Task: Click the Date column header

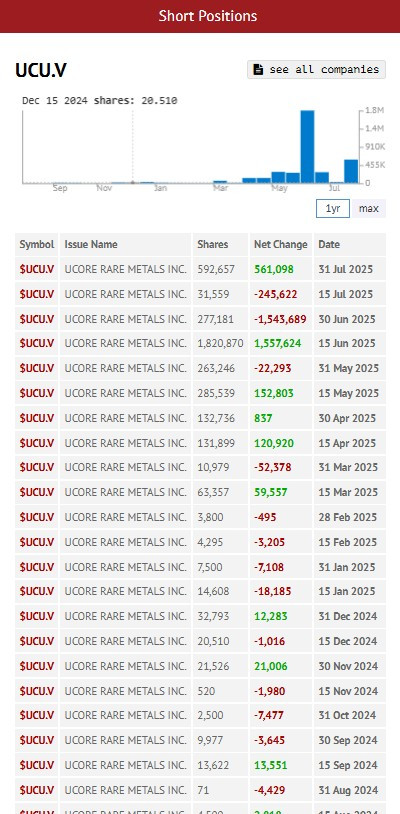Action: (x=329, y=244)
